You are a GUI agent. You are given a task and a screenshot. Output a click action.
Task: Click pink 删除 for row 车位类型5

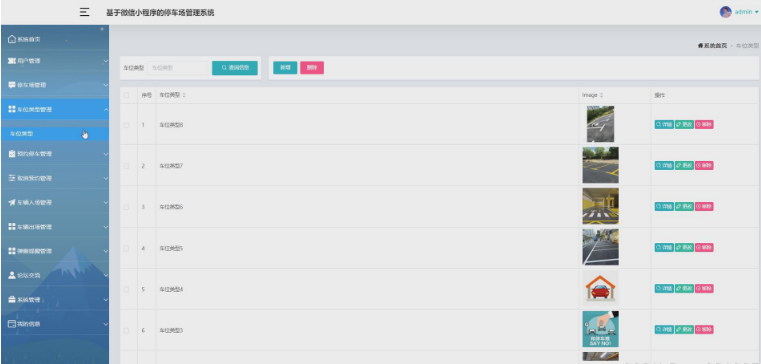(704, 248)
